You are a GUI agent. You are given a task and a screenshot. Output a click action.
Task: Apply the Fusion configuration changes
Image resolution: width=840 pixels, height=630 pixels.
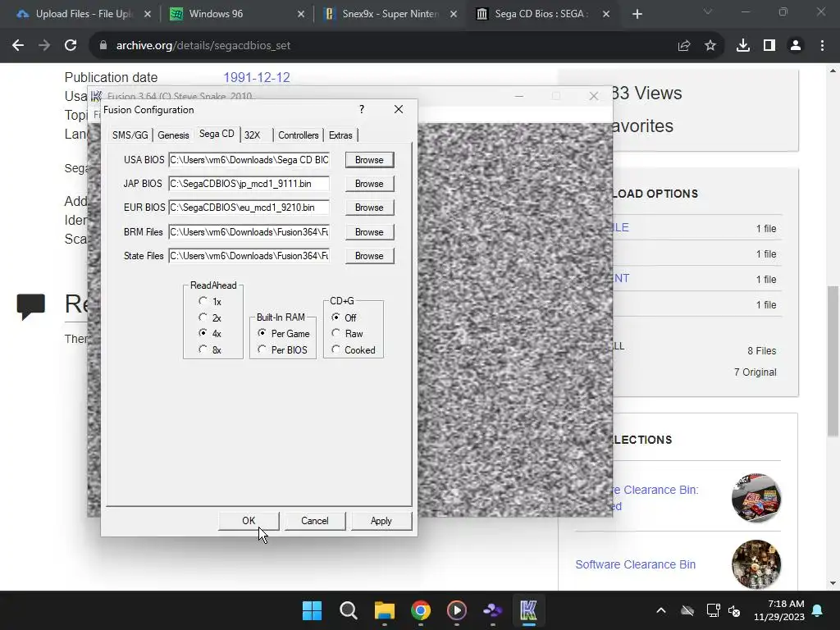point(381,521)
